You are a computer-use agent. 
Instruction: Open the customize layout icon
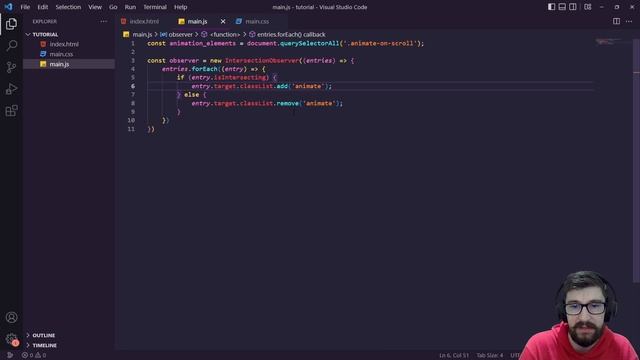pyautogui.click(x=588, y=7)
